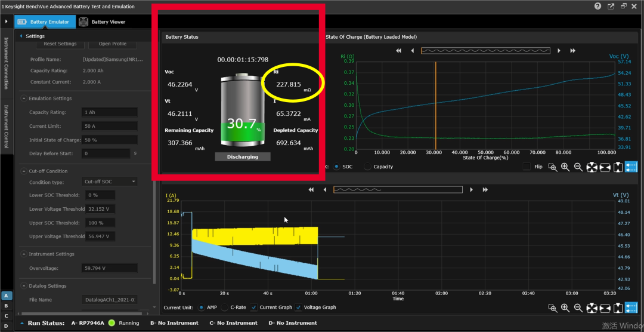Screen dimensions: 644x332
Task: Expand the Run Status bar
Action: click(22, 323)
